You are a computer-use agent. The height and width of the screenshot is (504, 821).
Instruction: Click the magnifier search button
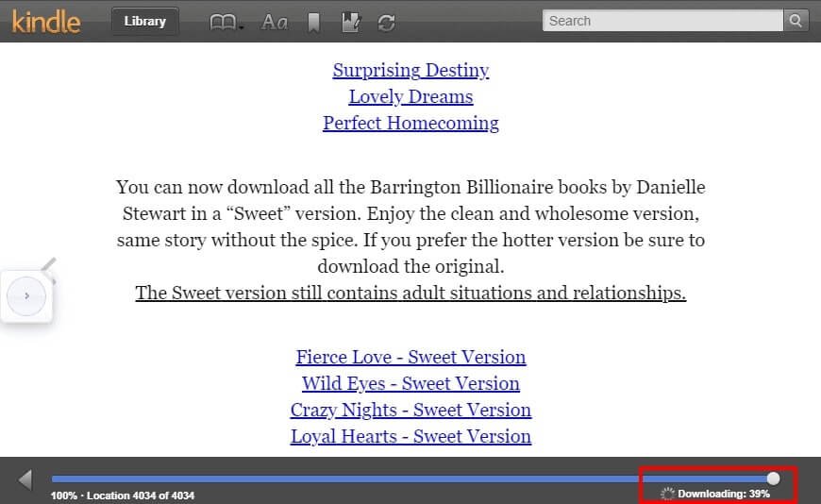pos(796,21)
